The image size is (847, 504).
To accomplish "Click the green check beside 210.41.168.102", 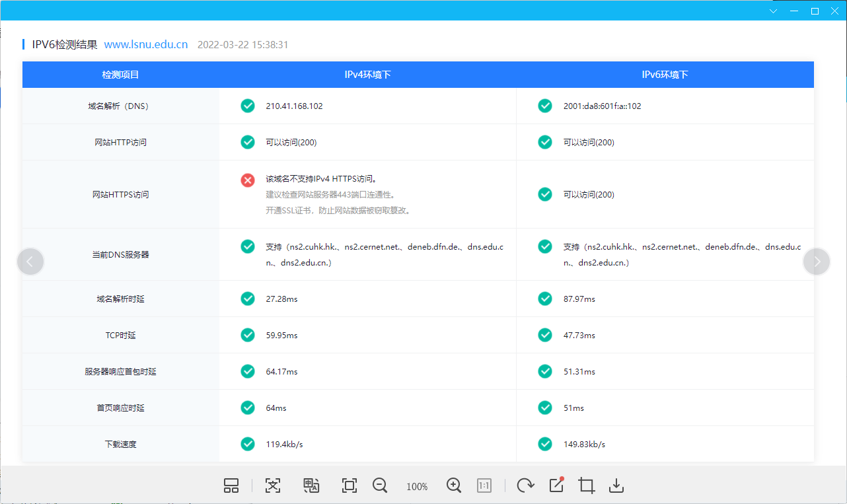I will [x=248, y=106].
